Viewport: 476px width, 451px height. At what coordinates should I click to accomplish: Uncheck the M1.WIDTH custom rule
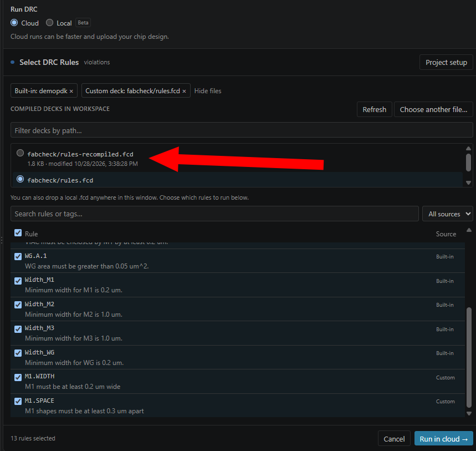click(x=18, y=377)
